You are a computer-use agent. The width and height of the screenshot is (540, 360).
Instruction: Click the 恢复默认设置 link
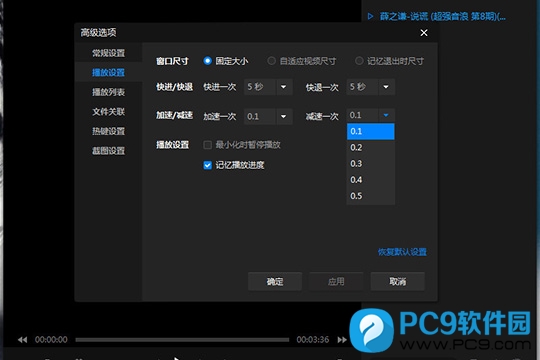click(x=402, y=252)
